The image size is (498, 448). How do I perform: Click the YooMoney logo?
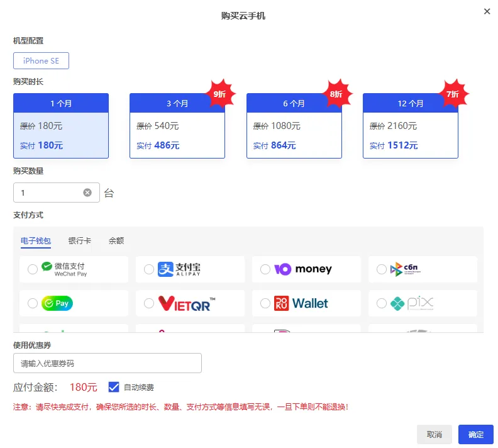tap(303, 269)
